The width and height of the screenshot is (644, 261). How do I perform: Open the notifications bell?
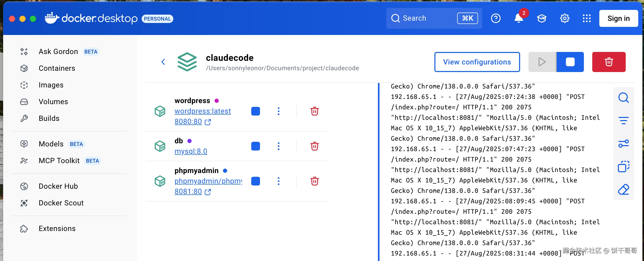519,18
